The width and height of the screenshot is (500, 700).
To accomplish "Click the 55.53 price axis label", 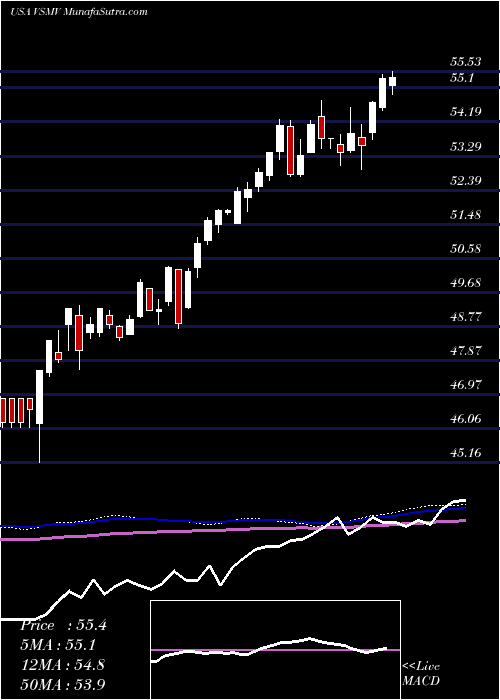I will pos(466,62).
